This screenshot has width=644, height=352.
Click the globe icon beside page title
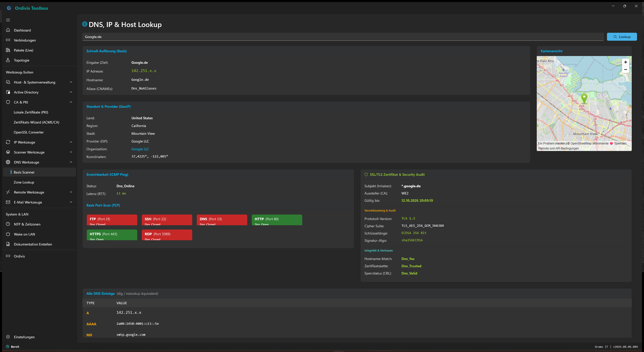(x=85, y=24)
